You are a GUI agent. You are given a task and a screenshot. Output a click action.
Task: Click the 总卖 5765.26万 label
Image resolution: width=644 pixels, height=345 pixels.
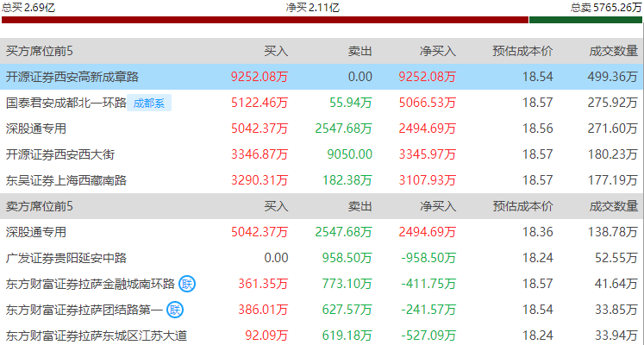606,6
